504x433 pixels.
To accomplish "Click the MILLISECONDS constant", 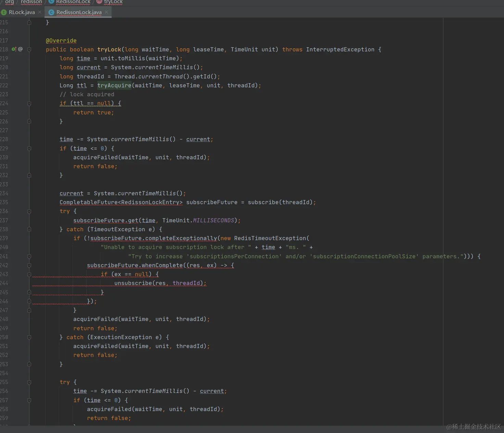I will 214,220.
